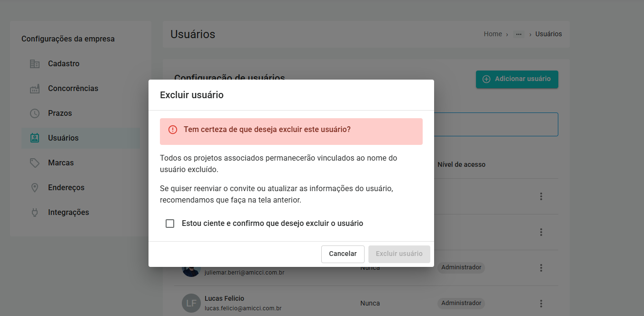
Task: Click the Prazos clock icon
Action: pyautogui.click(x=34, y=113)
